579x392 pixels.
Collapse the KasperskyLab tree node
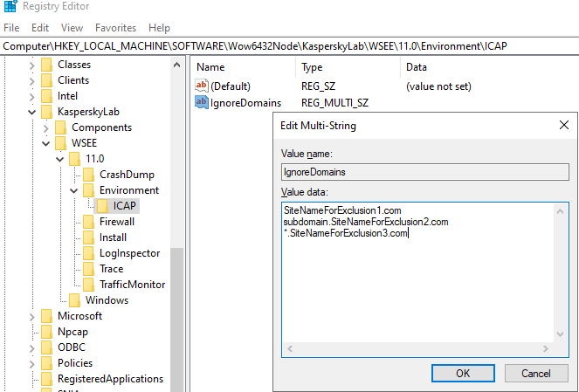(32, 112)
